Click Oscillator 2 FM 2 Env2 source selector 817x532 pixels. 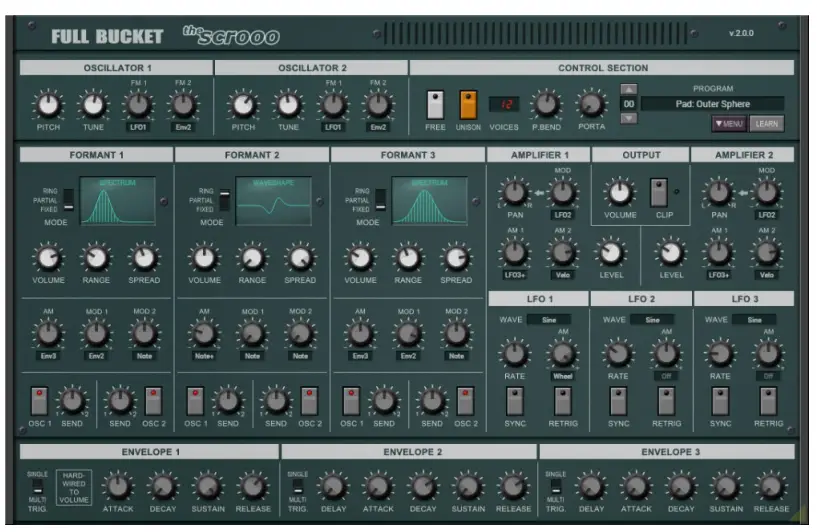coord(378,127)
